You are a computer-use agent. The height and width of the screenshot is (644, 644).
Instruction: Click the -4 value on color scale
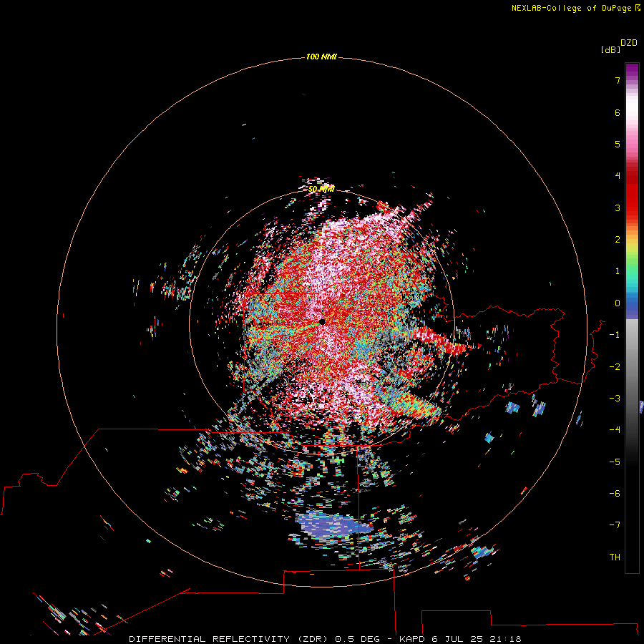(x=615, y=430)
